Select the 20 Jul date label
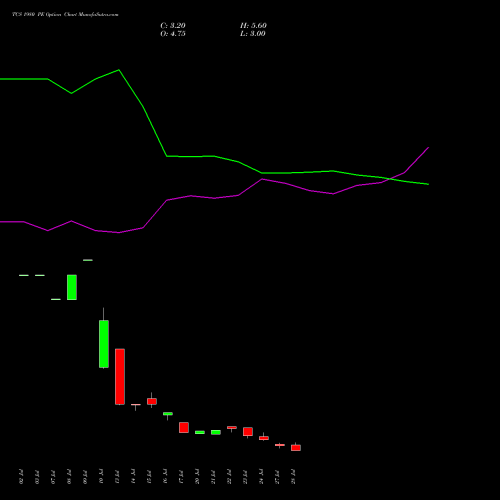Screen dimensions: 500x500 tap(197, 477)
